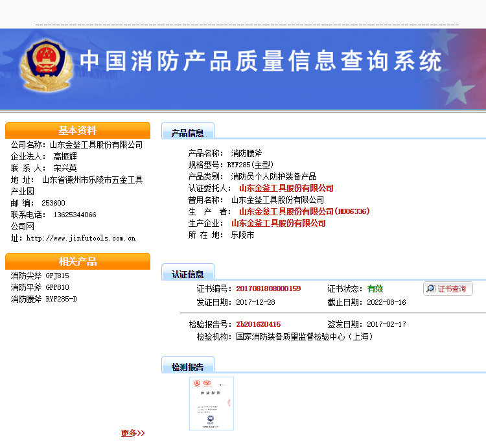Click the banner title 中国消防产品质量信息查询系统
The width and height of the screenshot is (486, 448).
point(260,60)
